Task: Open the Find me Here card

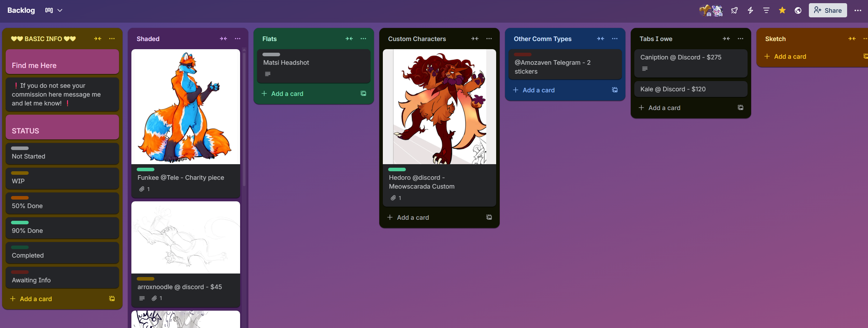Action: pos(62,62)
